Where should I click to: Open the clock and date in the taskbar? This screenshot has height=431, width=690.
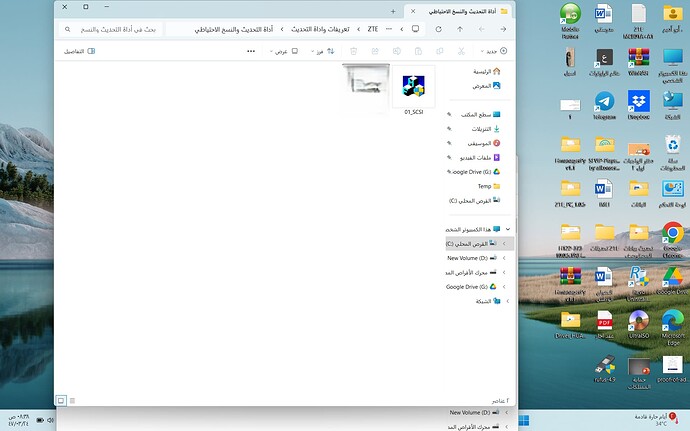click(x=18, y=420)
